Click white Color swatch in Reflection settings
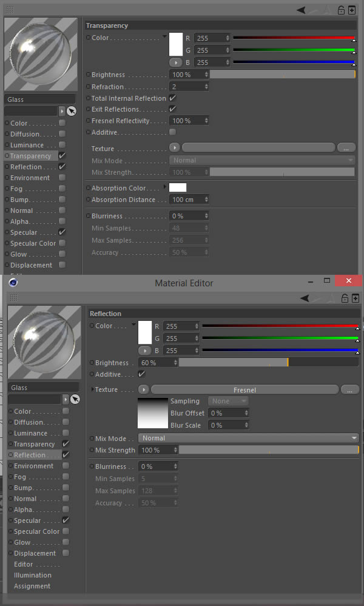This screenshot has height=606, width=364. pyautogui.click(x=145, y=332)
